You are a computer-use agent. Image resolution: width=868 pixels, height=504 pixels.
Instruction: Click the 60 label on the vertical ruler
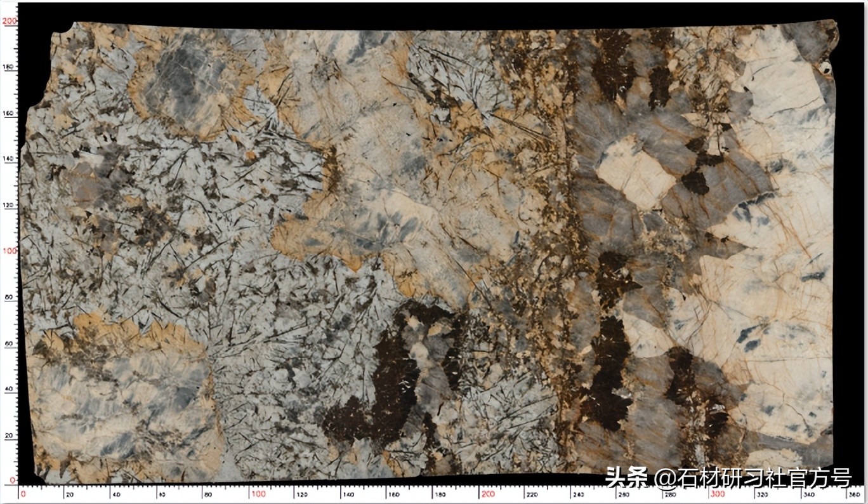(10, 343)
